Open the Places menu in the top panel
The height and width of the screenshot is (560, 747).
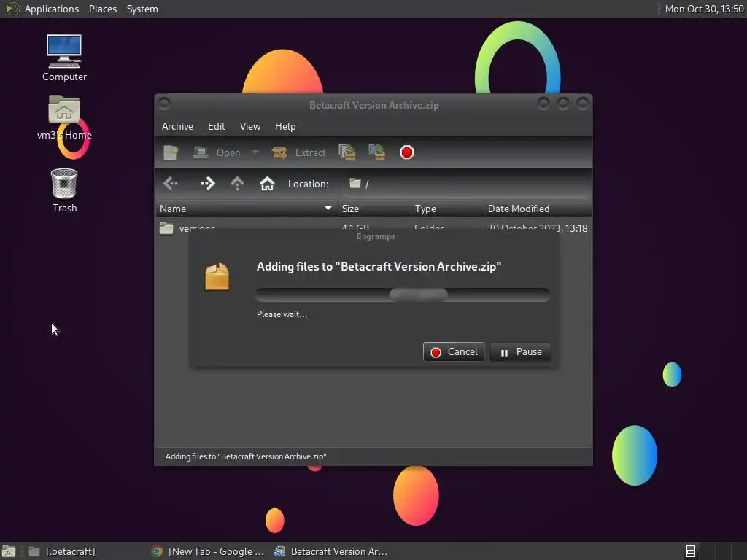click(103, 9)
